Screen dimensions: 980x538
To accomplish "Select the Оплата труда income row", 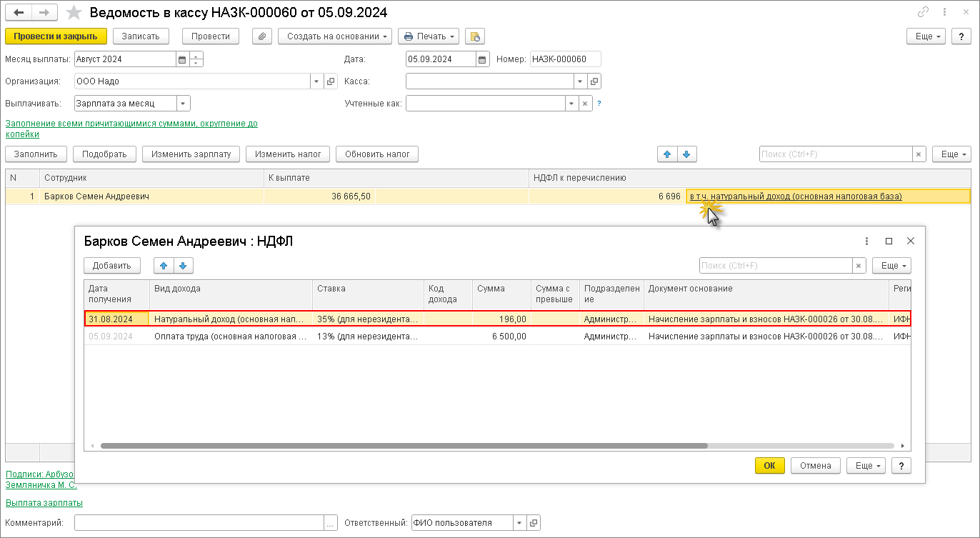I will [497, 336].
